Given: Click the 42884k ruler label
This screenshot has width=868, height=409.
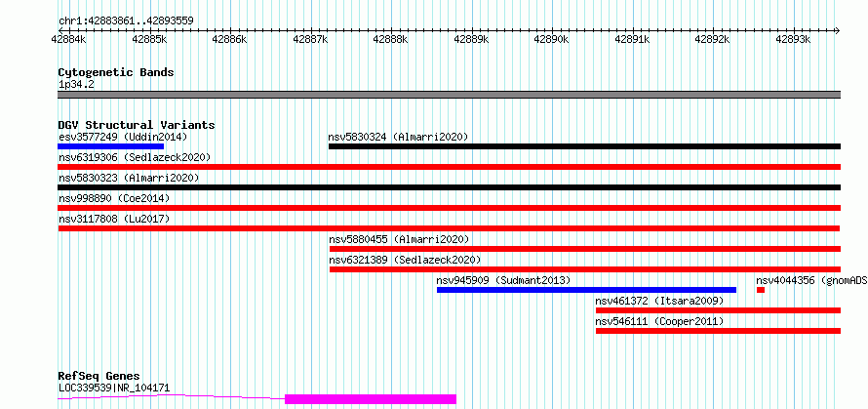Looking at the screenshot, I should 68,40.
